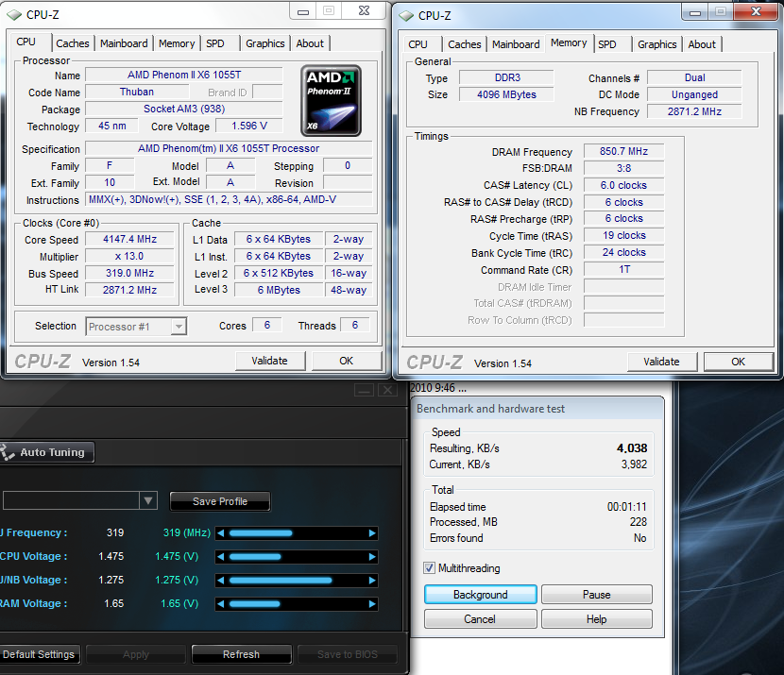Adjust the RAM Voltage slider track
The height and width of the screenshot is (675, 784).
pyautogui.click(x=297, y=603)
